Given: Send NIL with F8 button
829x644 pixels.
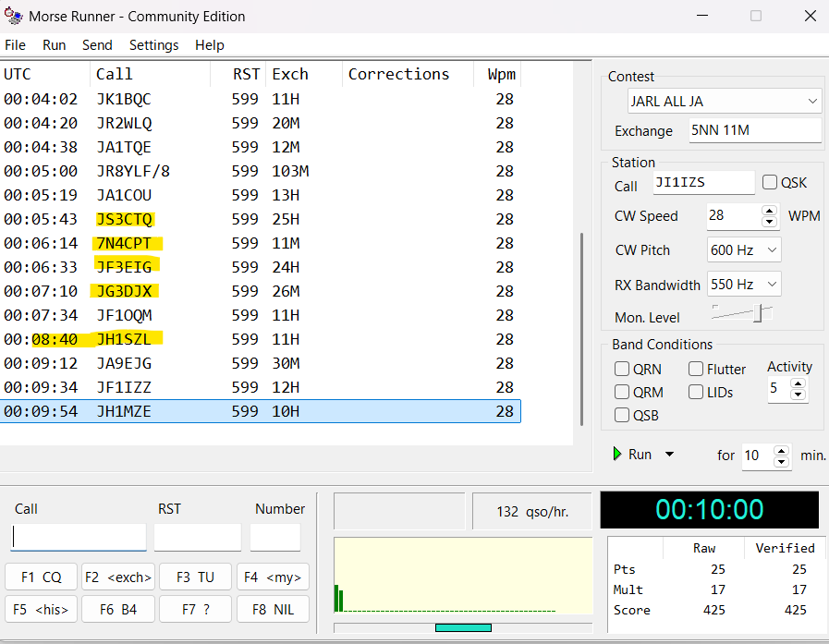Looking at the screenshot, I should pos(273,609).
